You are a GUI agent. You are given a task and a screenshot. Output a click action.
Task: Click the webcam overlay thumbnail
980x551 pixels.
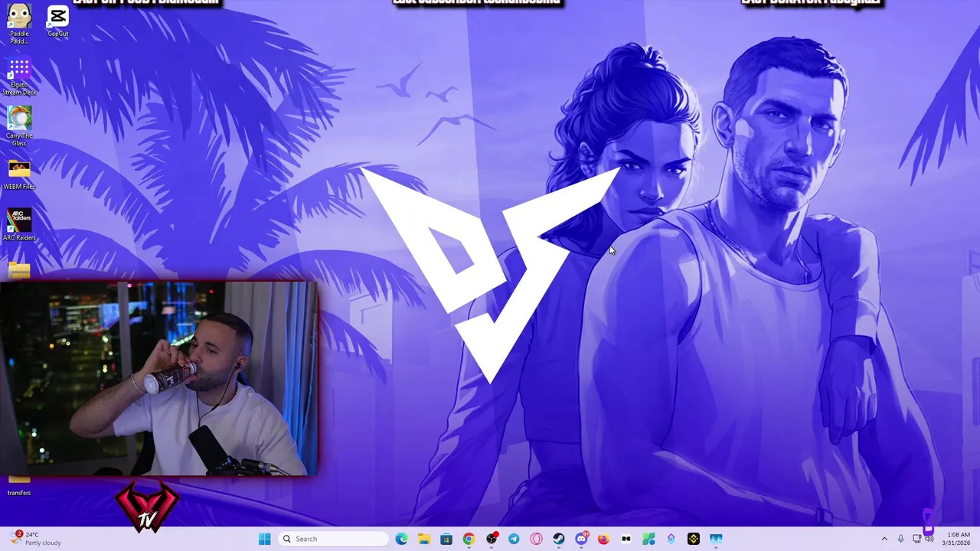tap(158, 378)
